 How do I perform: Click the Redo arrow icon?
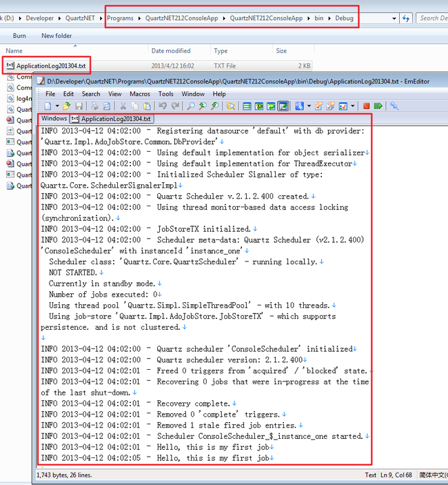[x=175, y=106]
